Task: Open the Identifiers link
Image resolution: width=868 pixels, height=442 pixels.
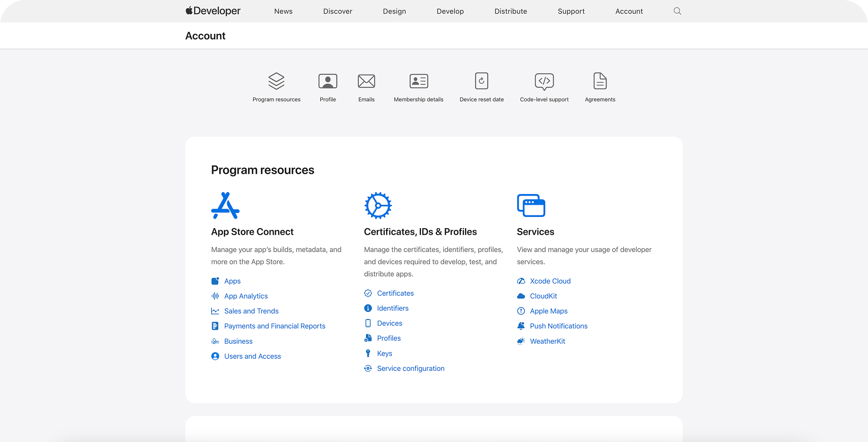Action: 393,308
